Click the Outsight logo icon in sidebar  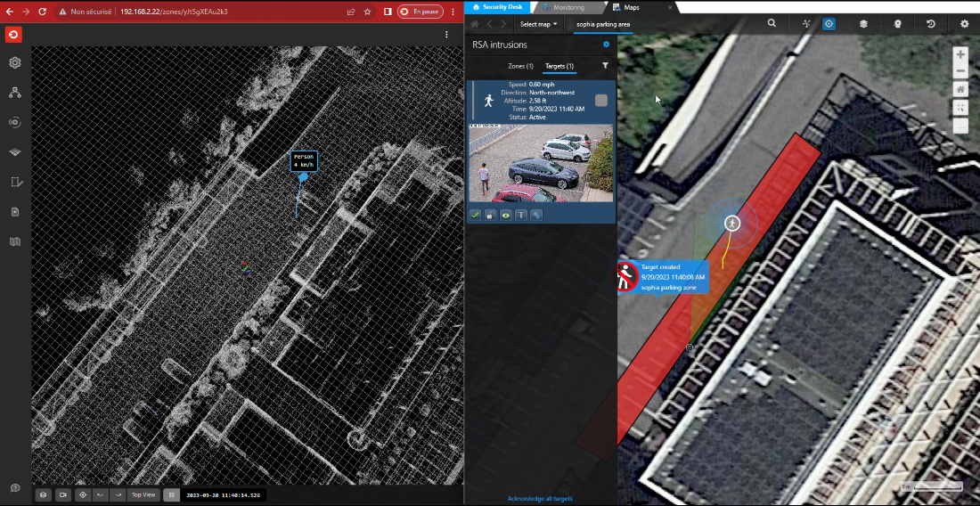[x=13, y=35]
